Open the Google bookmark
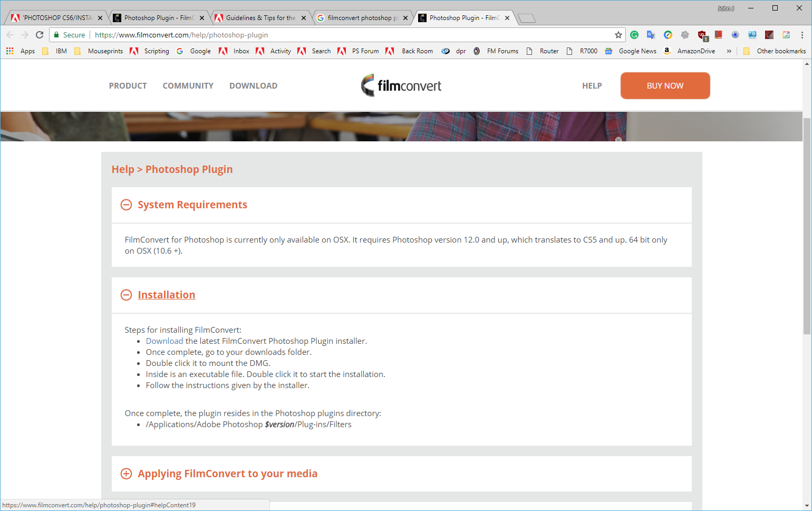 (194, 51)
